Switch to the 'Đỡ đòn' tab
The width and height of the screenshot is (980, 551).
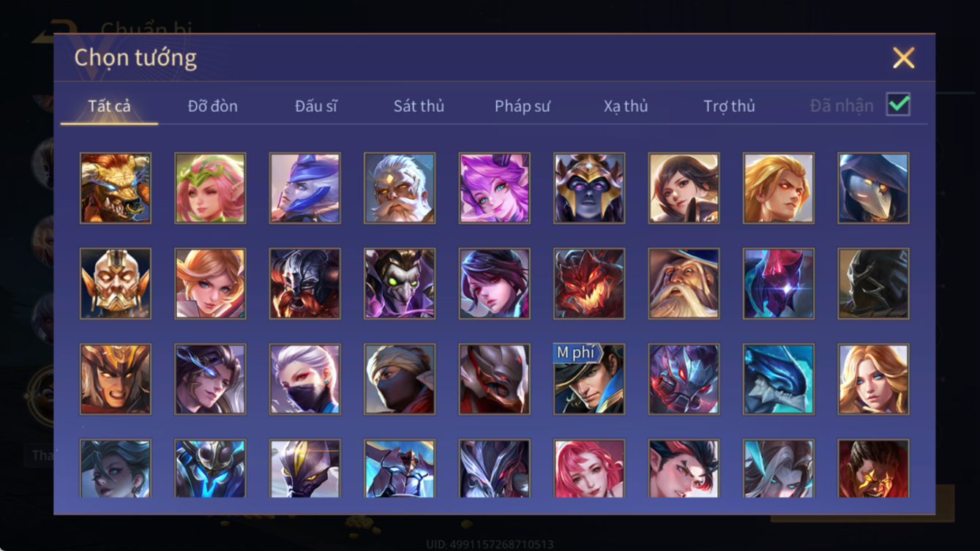212,106
